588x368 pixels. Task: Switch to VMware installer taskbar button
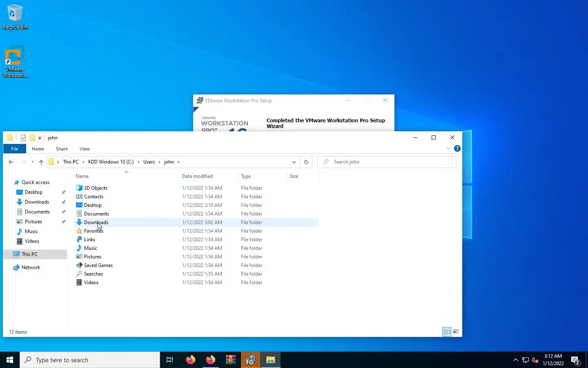[251, 360]
